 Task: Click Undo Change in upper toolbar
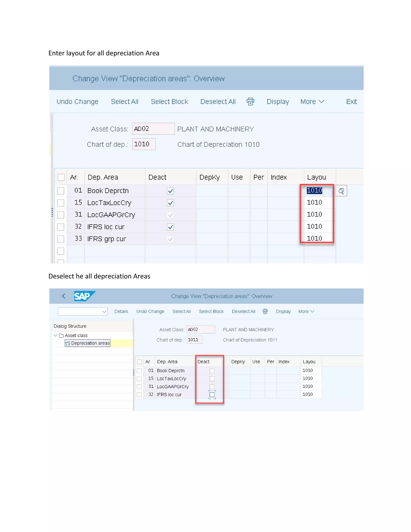[77, 102]
